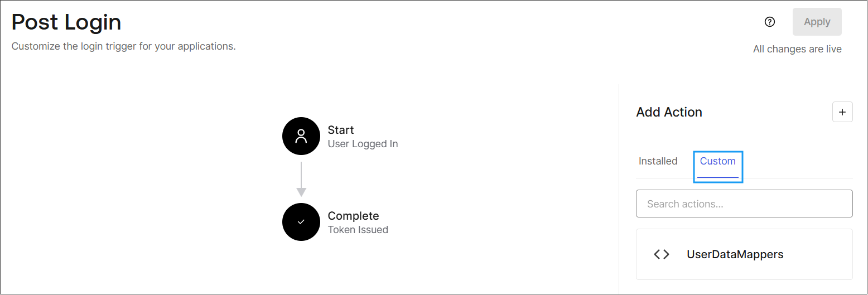Switch to the Installed tab
Image resolution: width=868 pixels, height=295 pixels.
click(x=658, y=161)
